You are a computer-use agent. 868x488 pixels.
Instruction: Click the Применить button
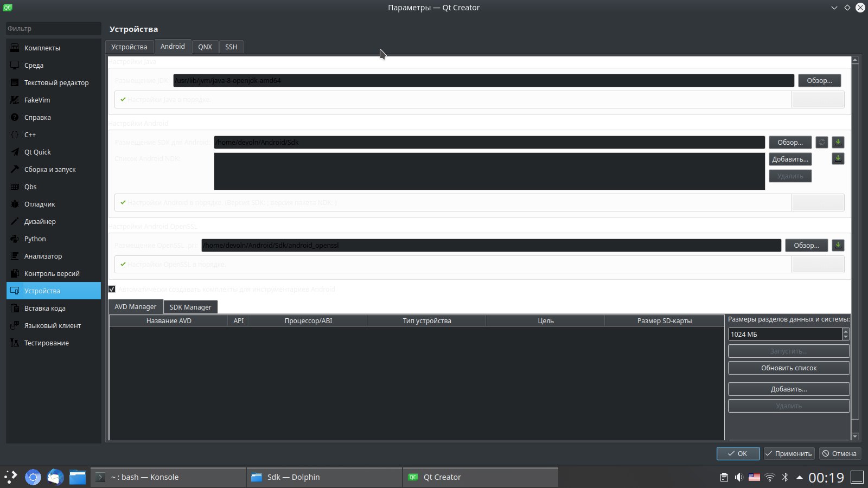[x=789, y=453]
